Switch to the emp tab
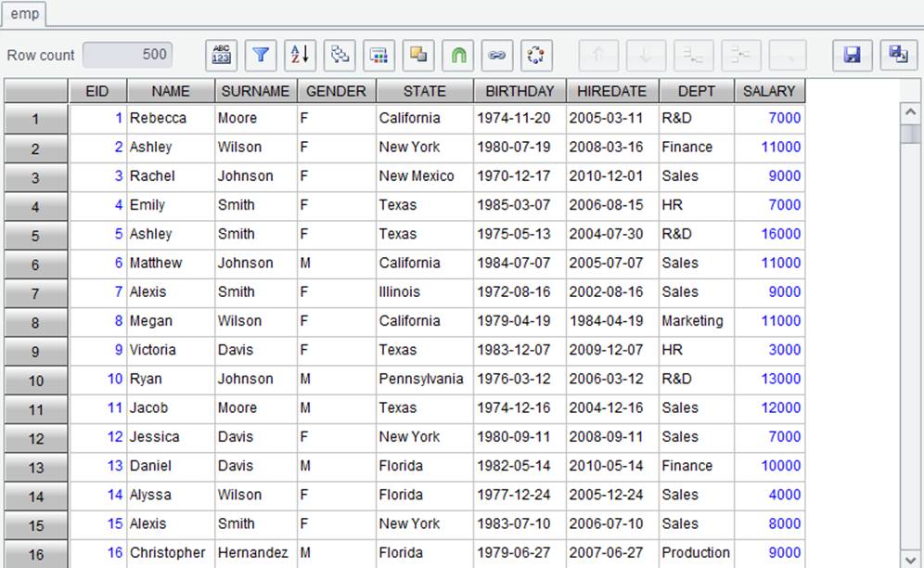The height and width of the screenshot is (568, 924). [24, 14]
